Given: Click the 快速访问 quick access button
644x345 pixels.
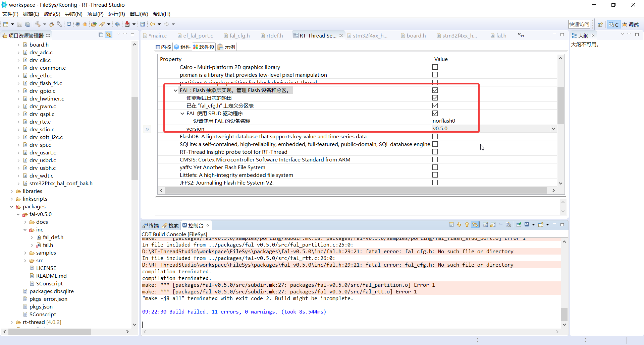Looking at the screenshot, I should tap(579, 24).
